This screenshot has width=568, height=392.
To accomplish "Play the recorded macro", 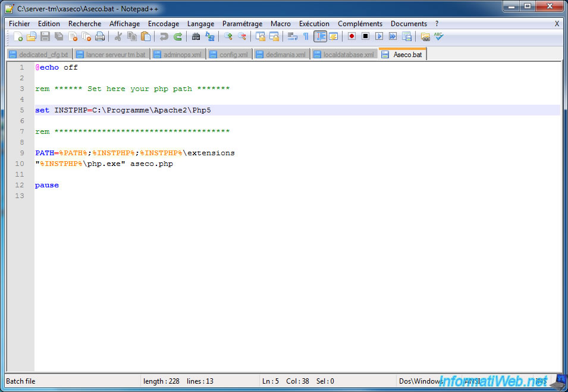I will pos(379,36).
